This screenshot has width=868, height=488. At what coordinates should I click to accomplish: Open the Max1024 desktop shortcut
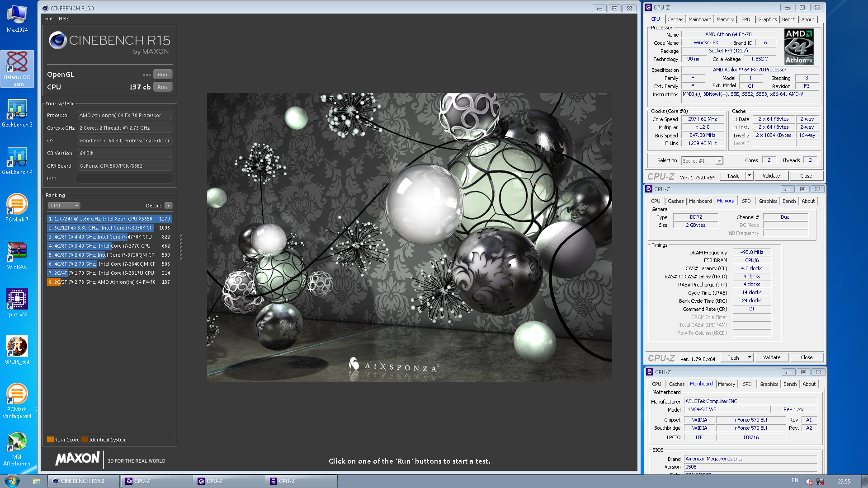click(x=17, y=19)
